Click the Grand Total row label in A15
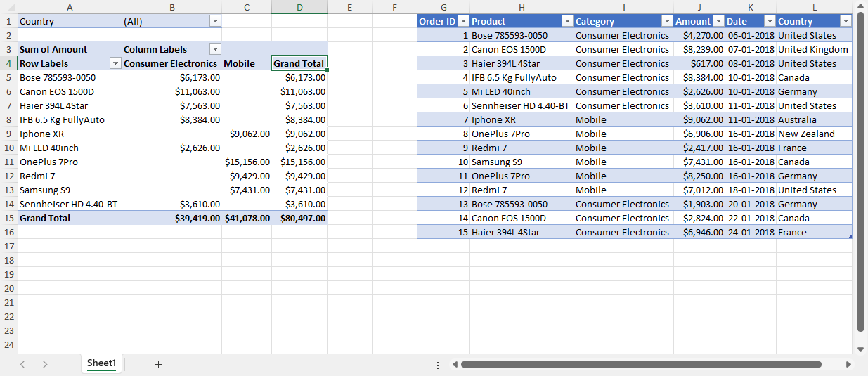This screenshot has height=376, width=868. click(70, 218)
